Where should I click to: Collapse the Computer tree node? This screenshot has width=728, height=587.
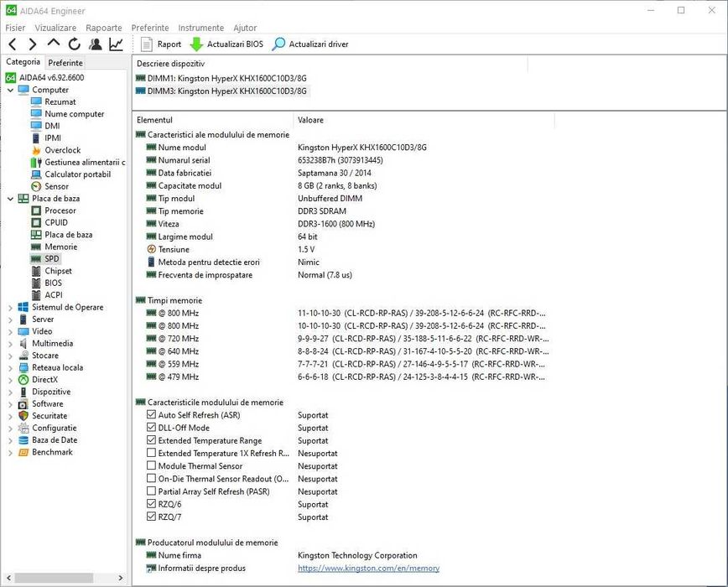pos(10,90)
